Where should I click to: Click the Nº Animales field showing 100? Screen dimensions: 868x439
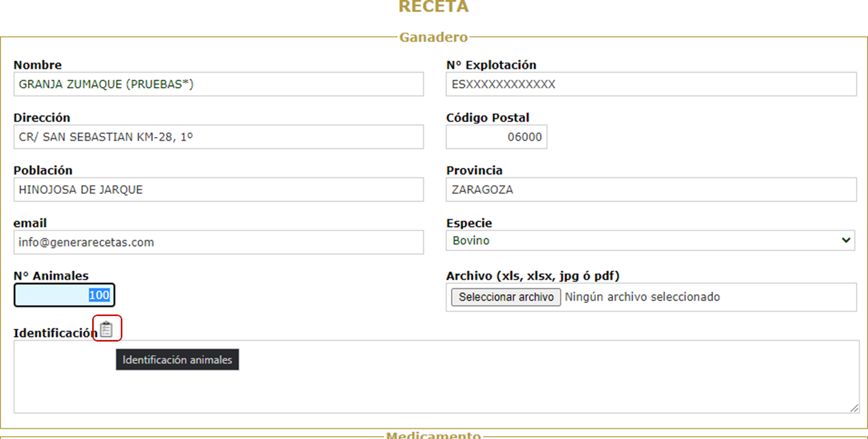click(64, 295)
